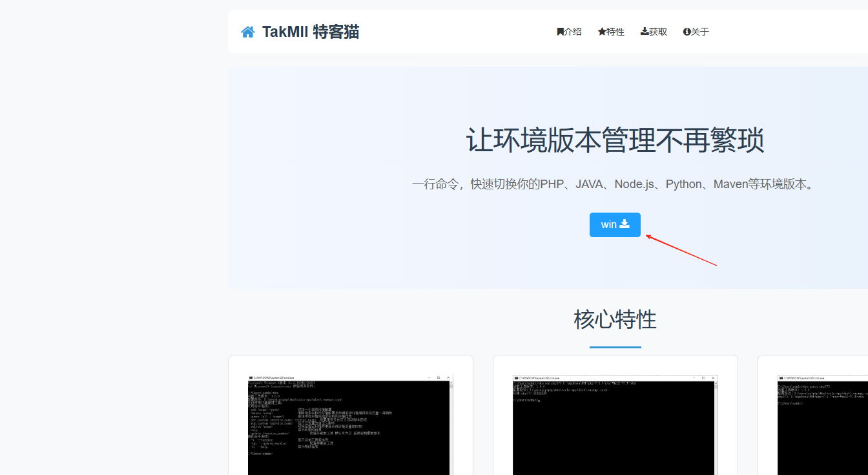Click the download icon inside win button
This screenshot has width=868, height=475.
[x=625, y=224]
